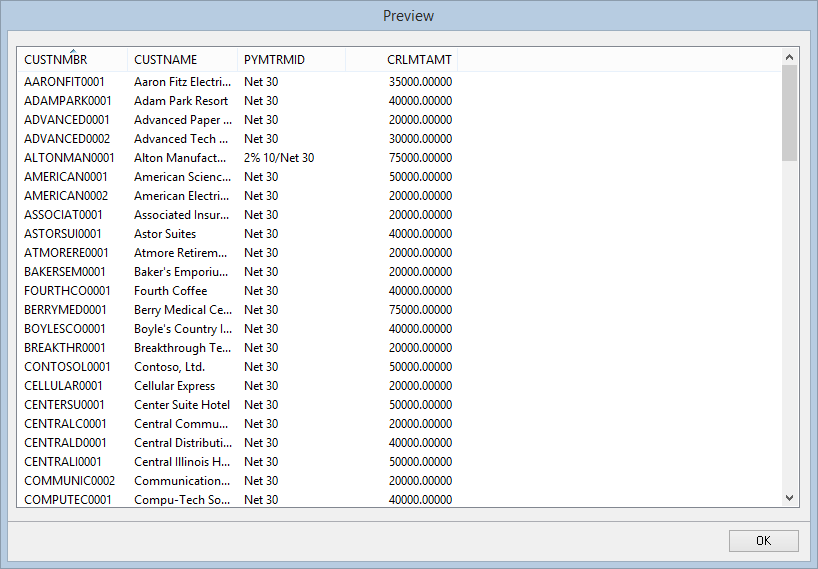The height and width of the screenshot is (569, 818).
Task: Click credit limit 35000.00000
Action: (x=420, y=82)
